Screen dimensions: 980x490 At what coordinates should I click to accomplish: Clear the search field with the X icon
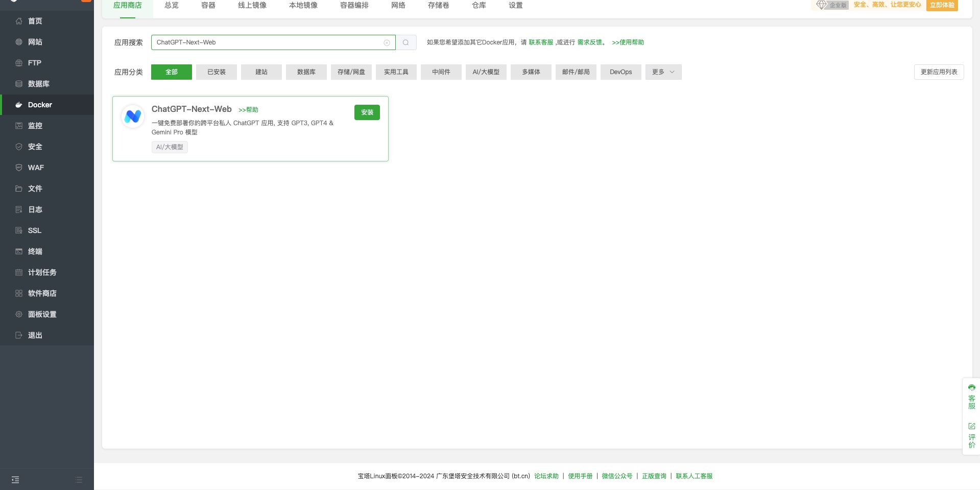(x=387, y=42)
